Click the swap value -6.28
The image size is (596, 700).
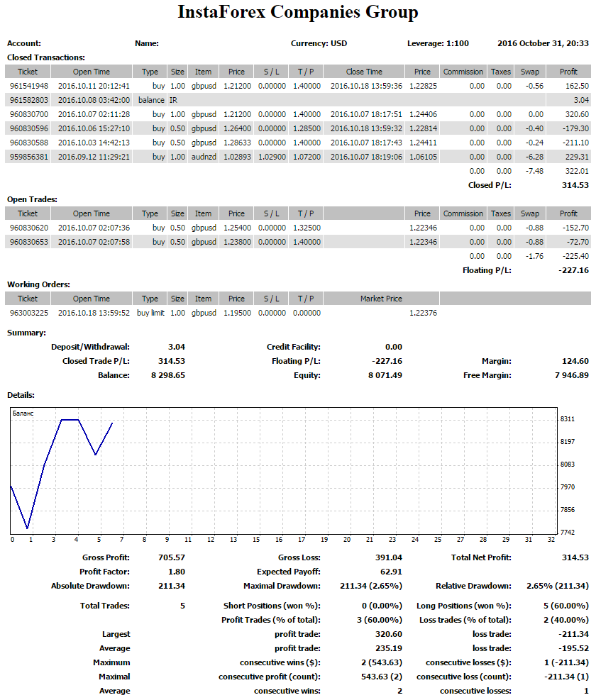pyautogui.click(x=534, y=157)
